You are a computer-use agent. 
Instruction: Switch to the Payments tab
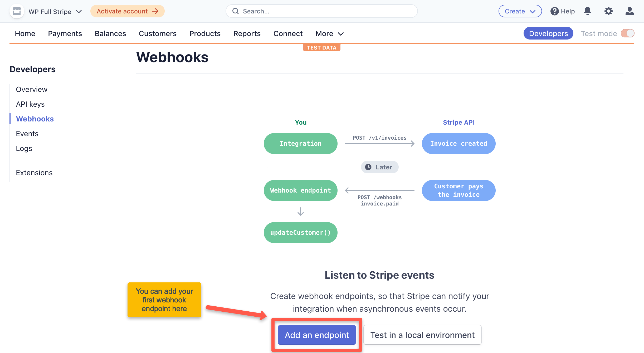pos(65,33)
